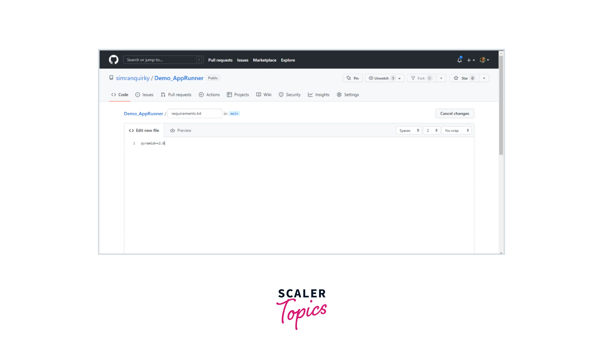The image size is (603, 364).
Task: Switch to the Preview eye tab
Action: pos(181,131)
